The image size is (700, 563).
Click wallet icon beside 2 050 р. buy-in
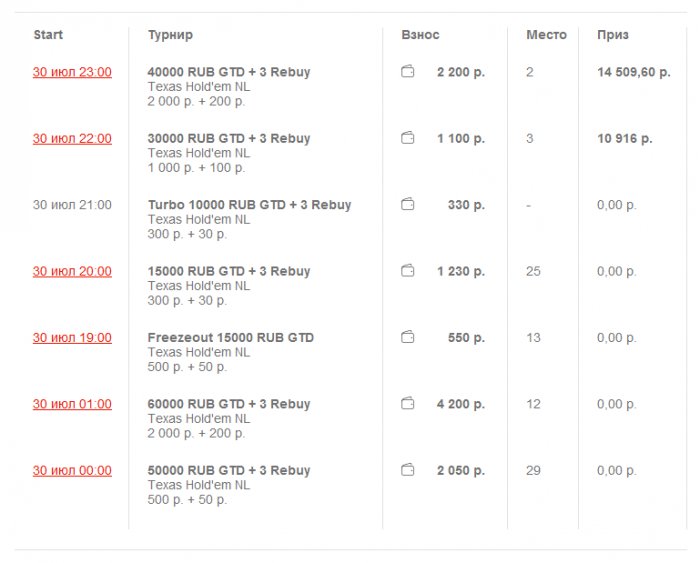pos(408,470)
